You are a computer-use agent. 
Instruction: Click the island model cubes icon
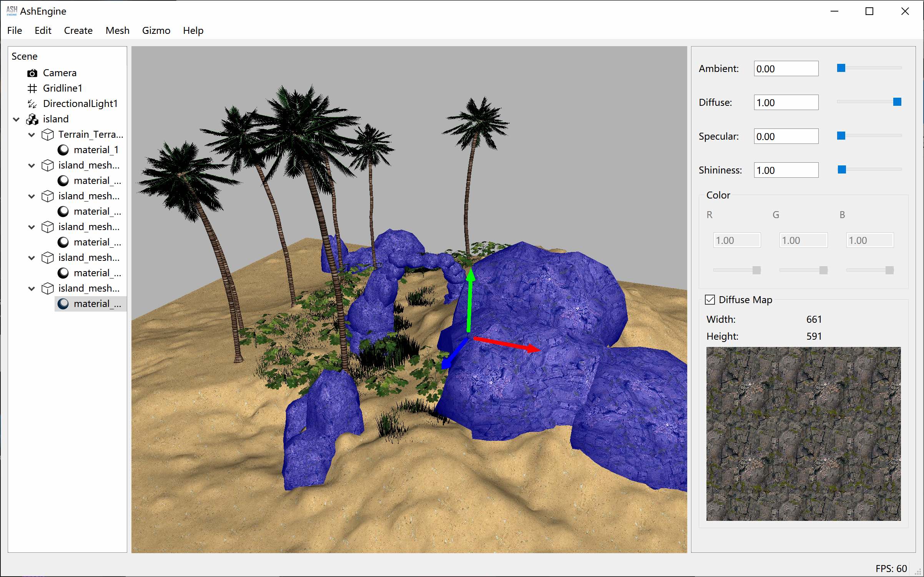point(32,119)
